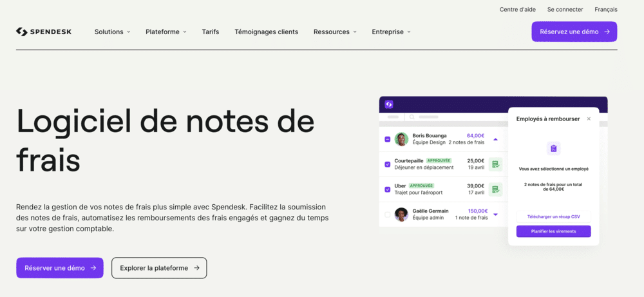Click the clipboard icon in the reimbursement panel
This screenshot has width=644, height=297.
(x=553, y=149)
